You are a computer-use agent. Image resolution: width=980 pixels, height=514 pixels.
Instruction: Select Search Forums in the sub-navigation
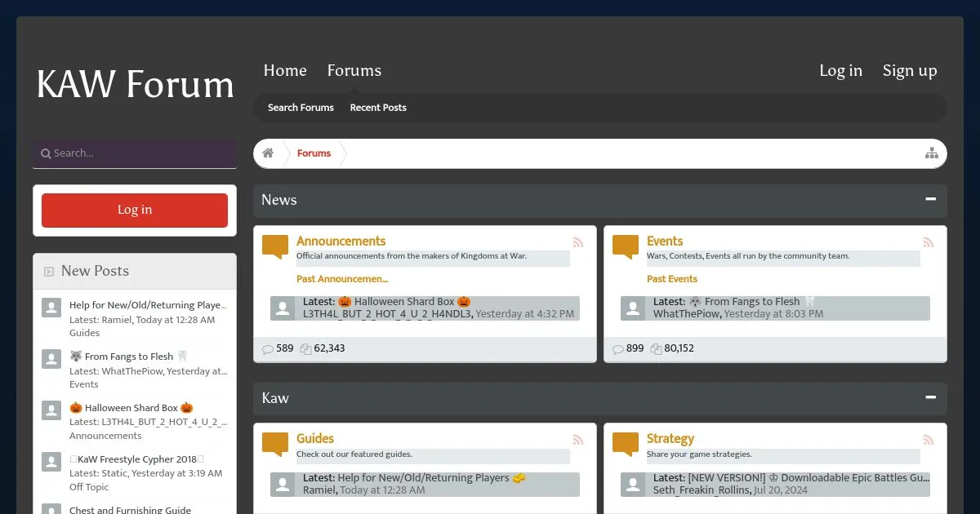(x=301, y=108)
